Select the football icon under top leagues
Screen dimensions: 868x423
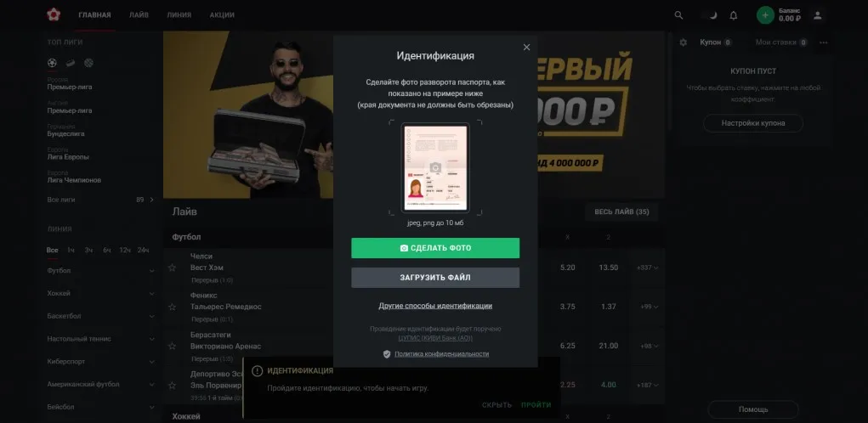click(52, 63)
